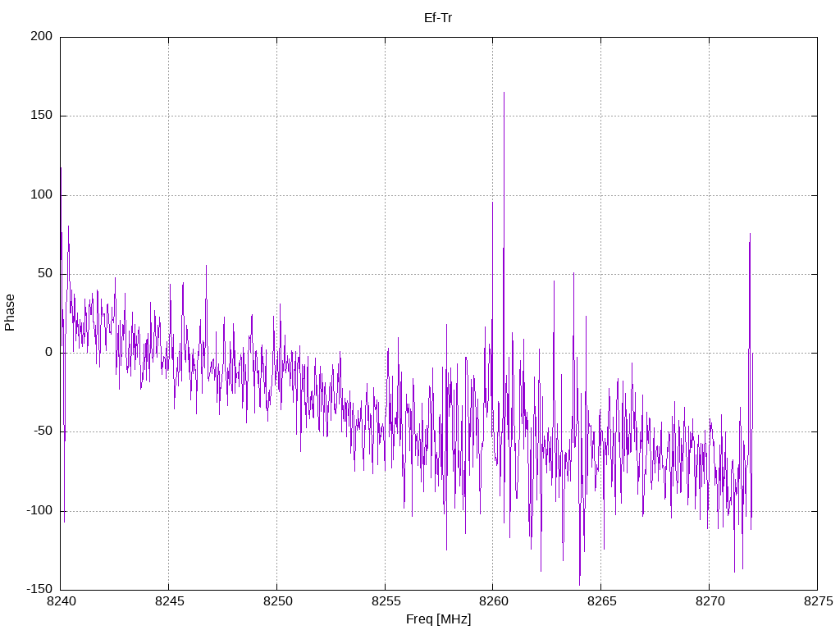Click the Freq [MHz] axis label
This screenshot has width=840, height=630.
click(x=438, y=619)
